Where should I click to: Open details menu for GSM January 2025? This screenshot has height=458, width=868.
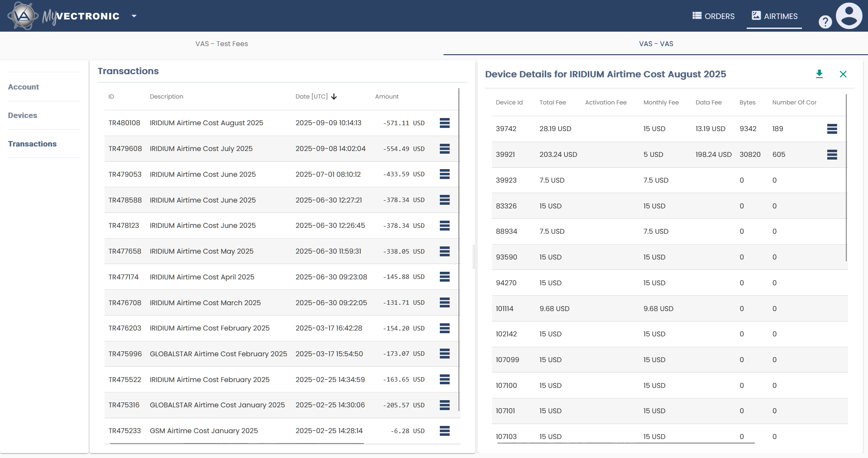(444, 431)
